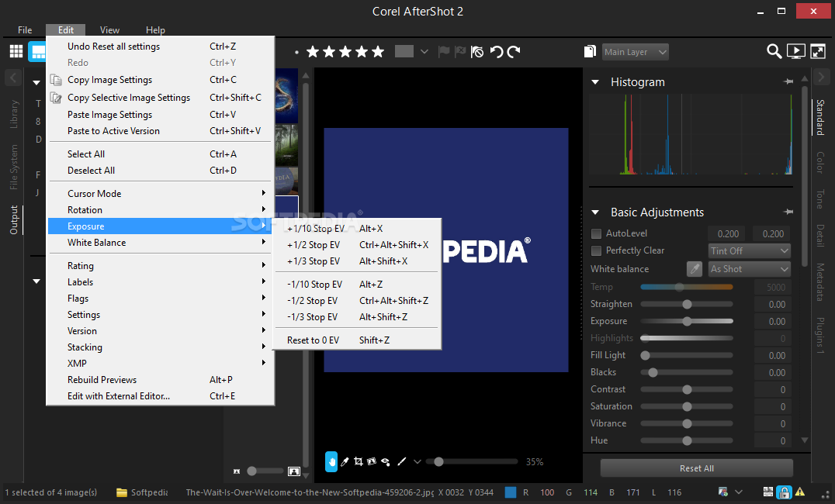
Task: Start slideshow using the play screen icon
Action: (795, 51)
